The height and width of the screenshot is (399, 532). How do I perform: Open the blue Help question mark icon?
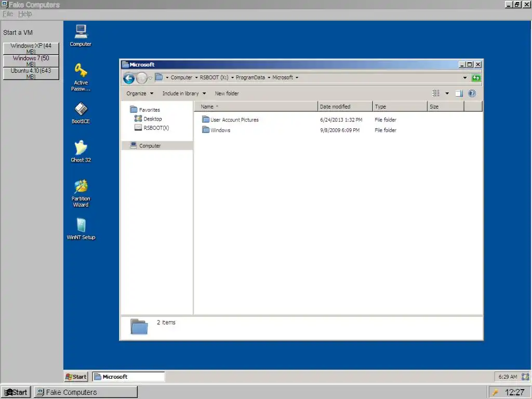[x=472, y=94]
